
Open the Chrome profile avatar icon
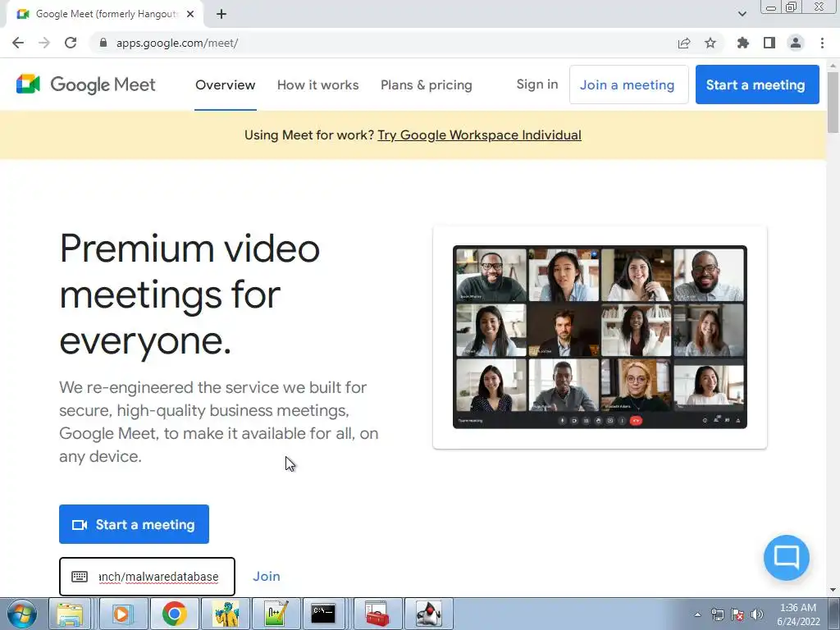796,43
